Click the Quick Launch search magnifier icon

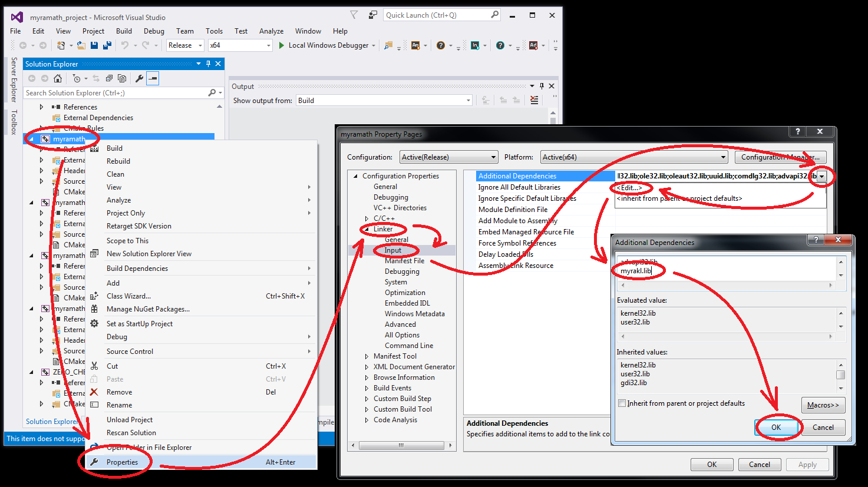coord(494,15)
